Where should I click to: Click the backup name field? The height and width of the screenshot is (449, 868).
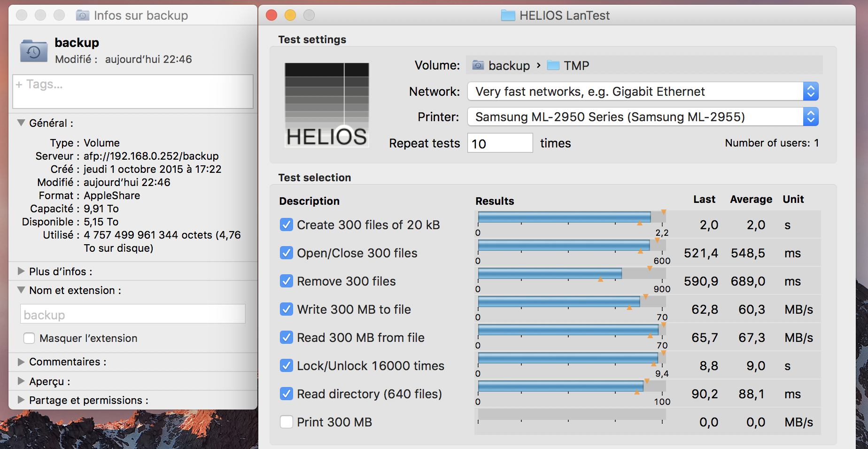click(x=133, y=314)
